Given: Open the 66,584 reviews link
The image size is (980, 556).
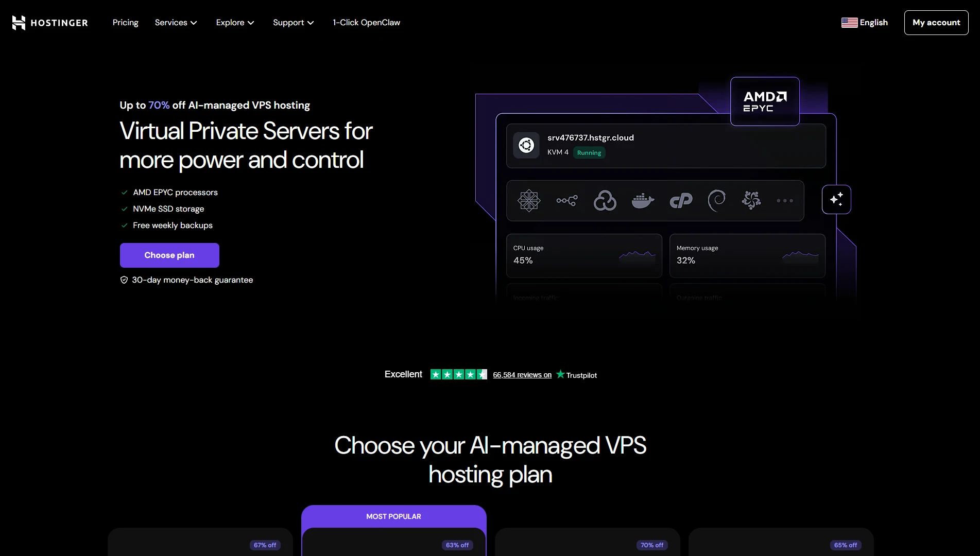Looking at the screenshot, I should [x=522, y=375].
